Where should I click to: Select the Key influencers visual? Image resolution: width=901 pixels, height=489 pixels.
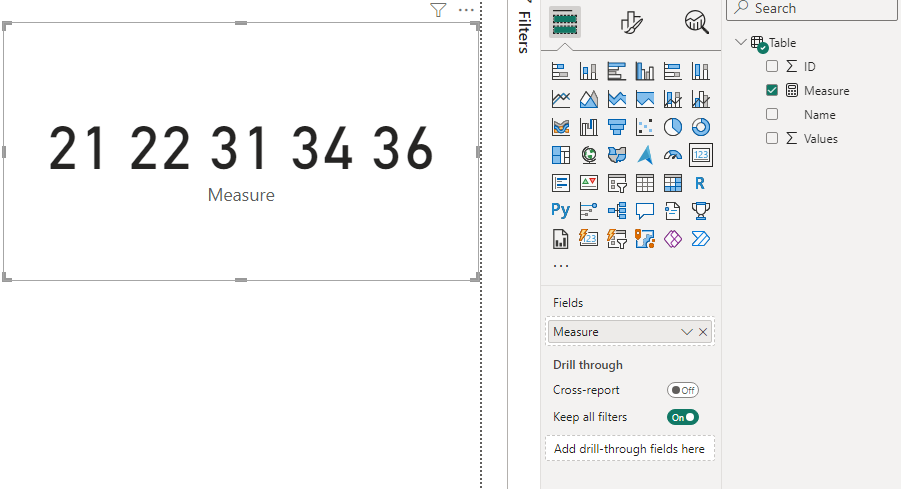588,211
